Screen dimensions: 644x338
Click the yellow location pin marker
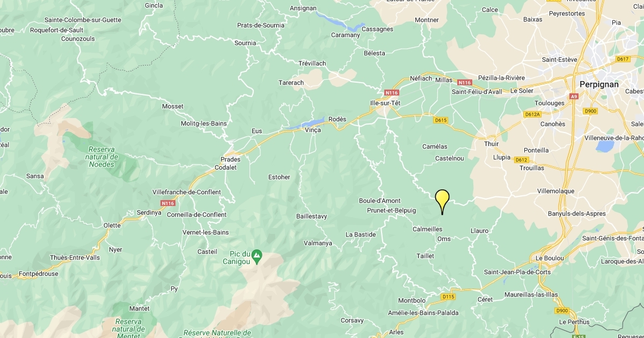pyautogui.click(x=442, y=202)
